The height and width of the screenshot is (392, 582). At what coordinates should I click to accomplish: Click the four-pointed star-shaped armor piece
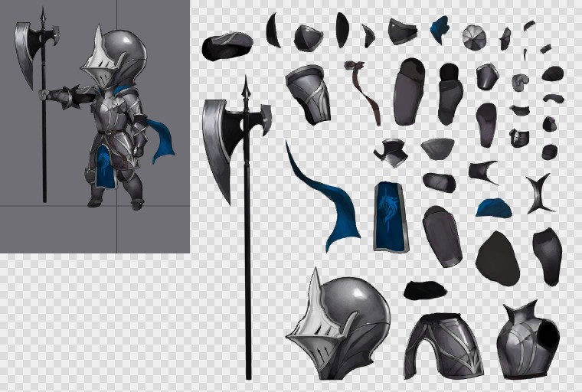pyautogui.click(x=540, y=194)
